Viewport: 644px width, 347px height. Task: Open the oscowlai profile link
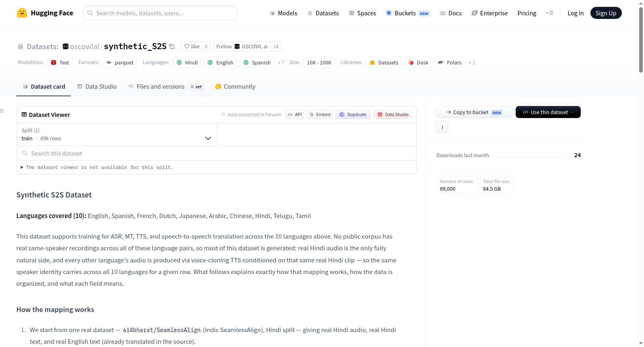(85, 46)
